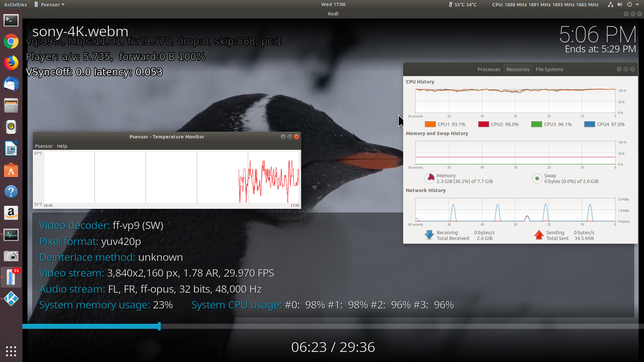Click the power icon in top bar
Screen dimensions: 644x362
(630, 5)
